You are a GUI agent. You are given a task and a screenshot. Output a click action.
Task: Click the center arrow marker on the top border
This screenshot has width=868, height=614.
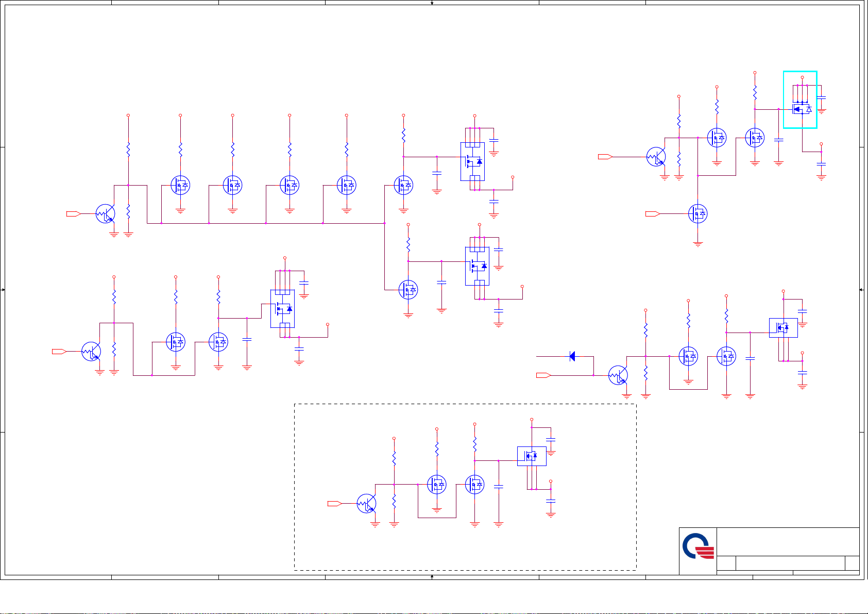tap(432, 3)
